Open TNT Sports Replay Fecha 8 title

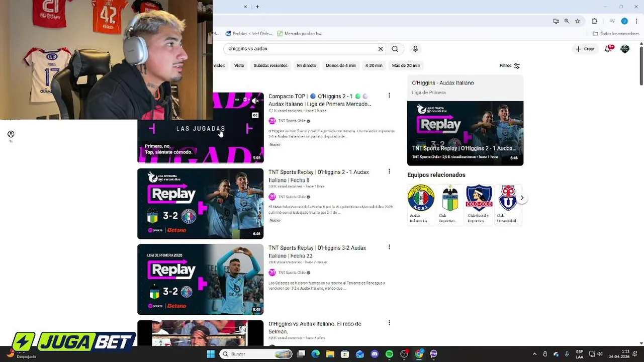(x=319, y=176)
